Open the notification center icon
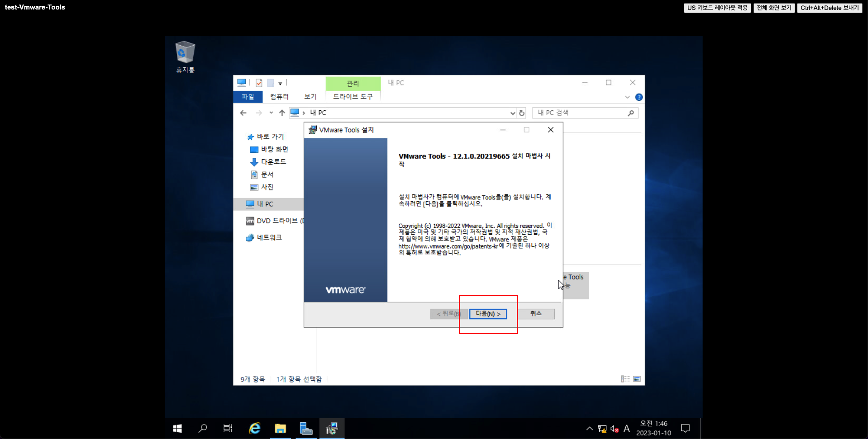This screenshot has width=868, height=439. point(686,428)
